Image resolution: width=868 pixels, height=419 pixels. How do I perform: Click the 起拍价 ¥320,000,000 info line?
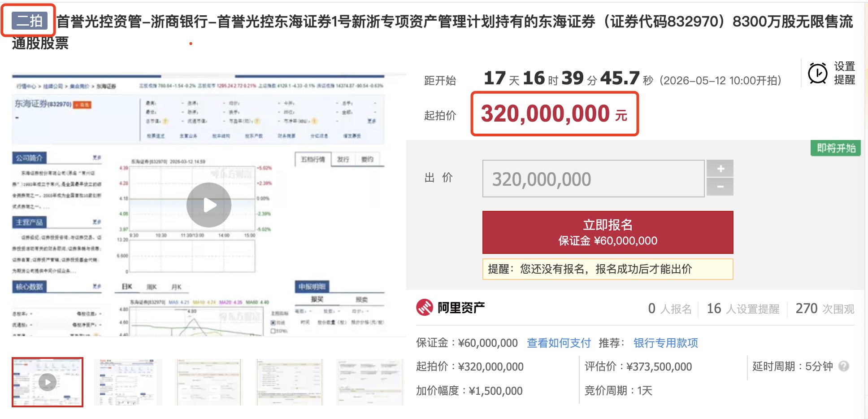[470, 367]
